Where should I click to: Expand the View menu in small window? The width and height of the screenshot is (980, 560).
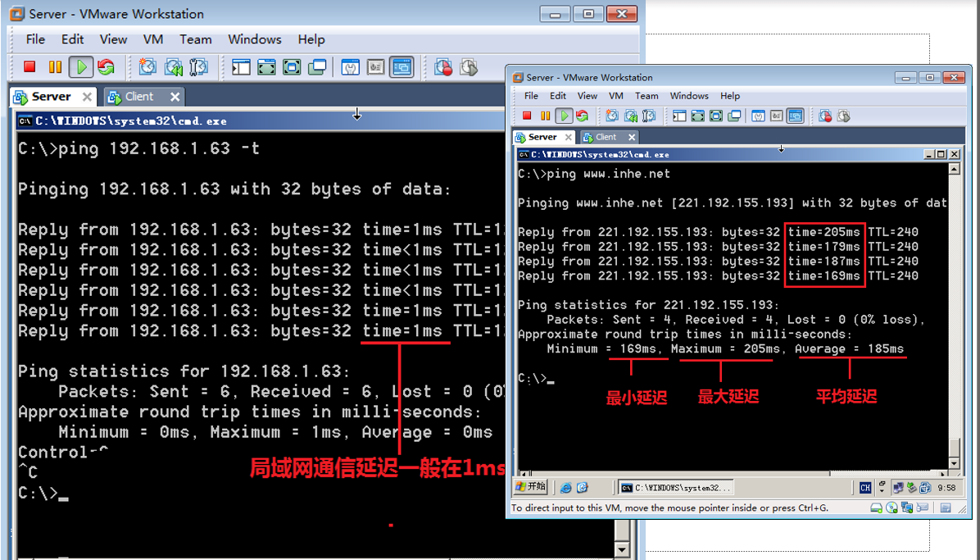[588, 96]
